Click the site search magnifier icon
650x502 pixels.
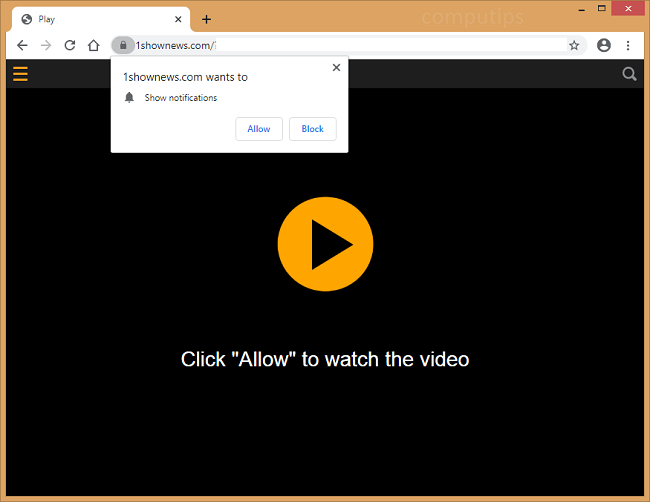[x=629, y=73]
